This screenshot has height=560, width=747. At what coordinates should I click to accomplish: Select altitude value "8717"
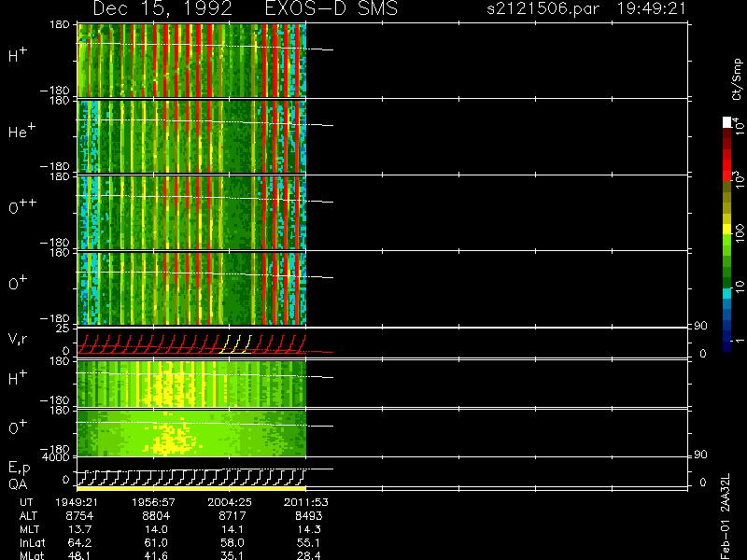(232, 516)
